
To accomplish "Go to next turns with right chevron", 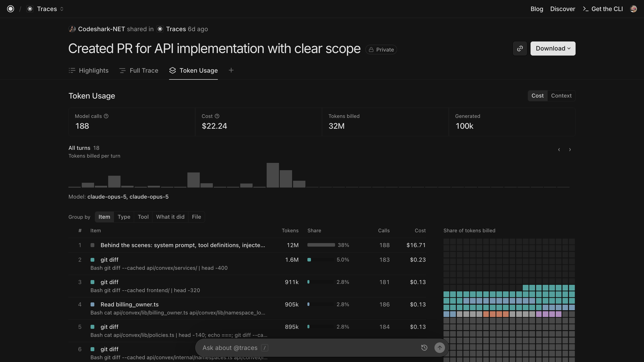I will pyautogui.click(x=570, y=150).
